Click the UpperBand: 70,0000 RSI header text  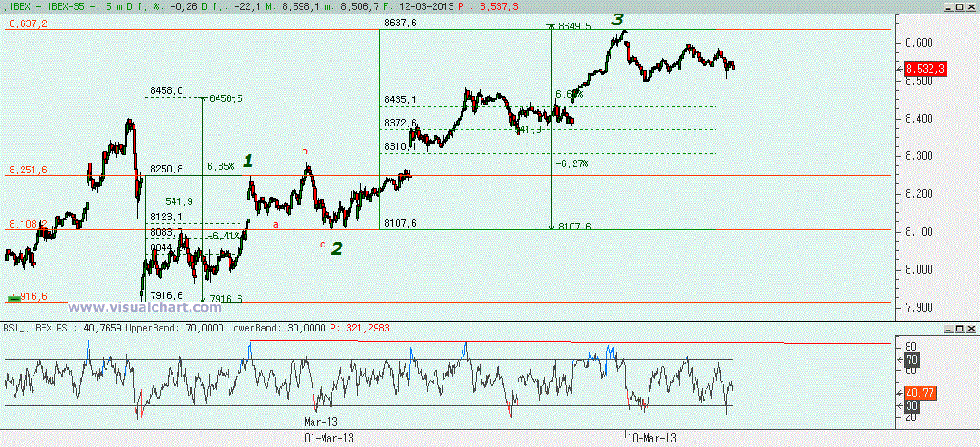click(x=175, y=328)
